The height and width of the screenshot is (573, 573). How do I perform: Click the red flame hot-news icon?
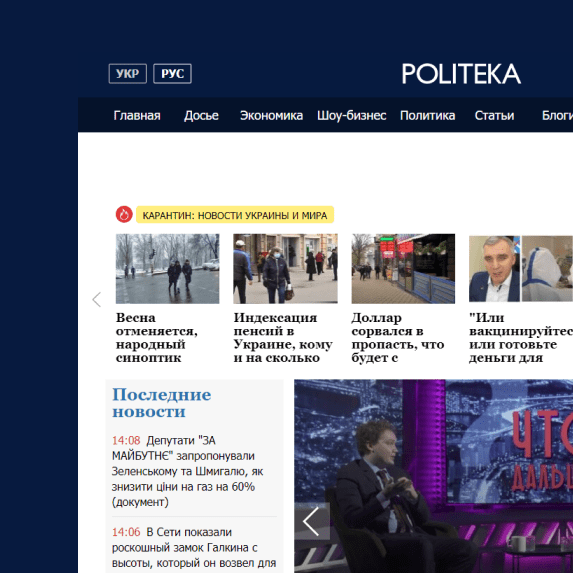(x=124, y=215)
